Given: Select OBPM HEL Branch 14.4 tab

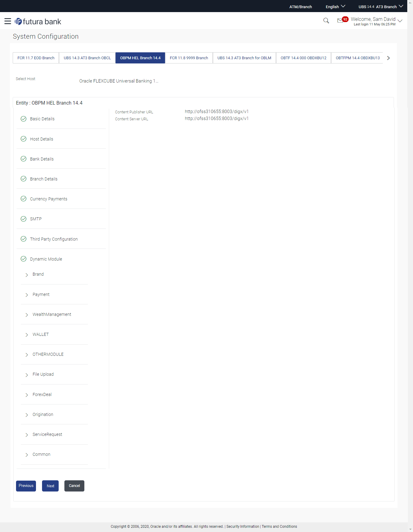Looking at the screenshot, I should click(x=140, y=58).
